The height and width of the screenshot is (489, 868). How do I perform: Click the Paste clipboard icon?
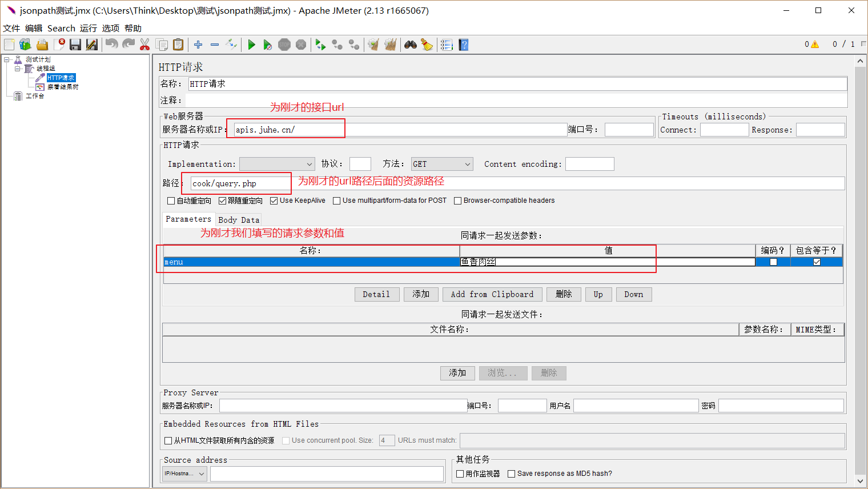pos(178,45)
